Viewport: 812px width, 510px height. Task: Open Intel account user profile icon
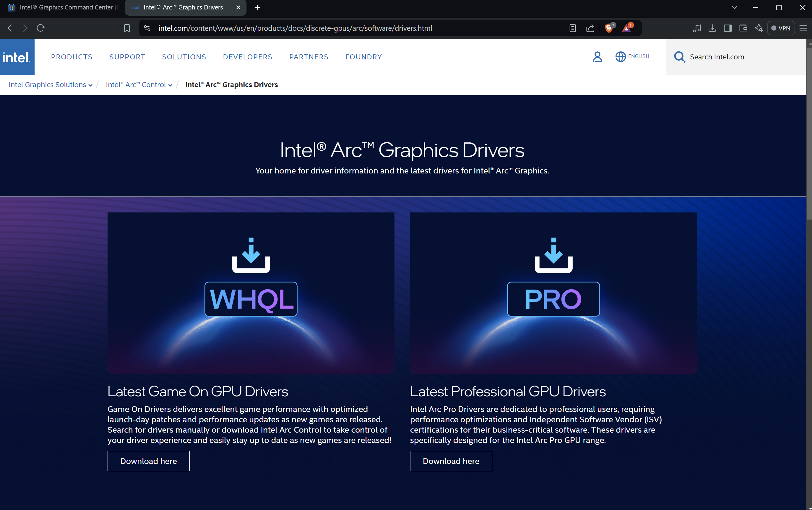tap(597, 57)
